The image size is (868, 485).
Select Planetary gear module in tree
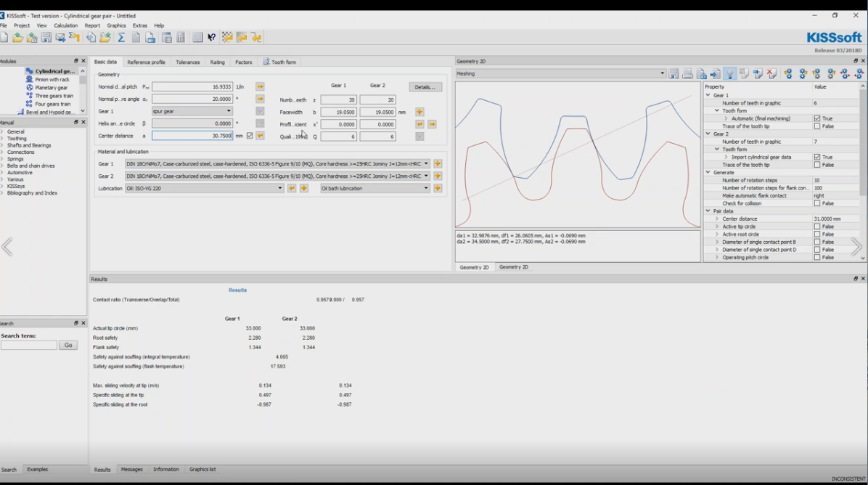tap(52, 87)
